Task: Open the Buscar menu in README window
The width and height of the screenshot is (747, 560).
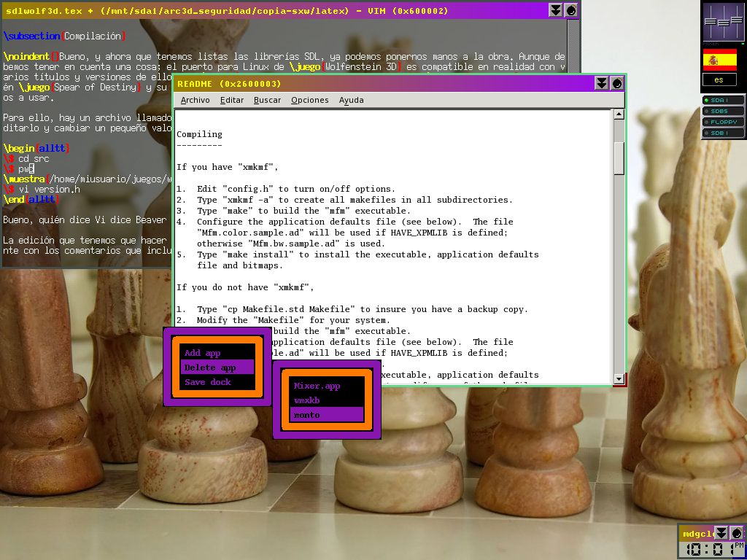Action: tap(267, 100)
